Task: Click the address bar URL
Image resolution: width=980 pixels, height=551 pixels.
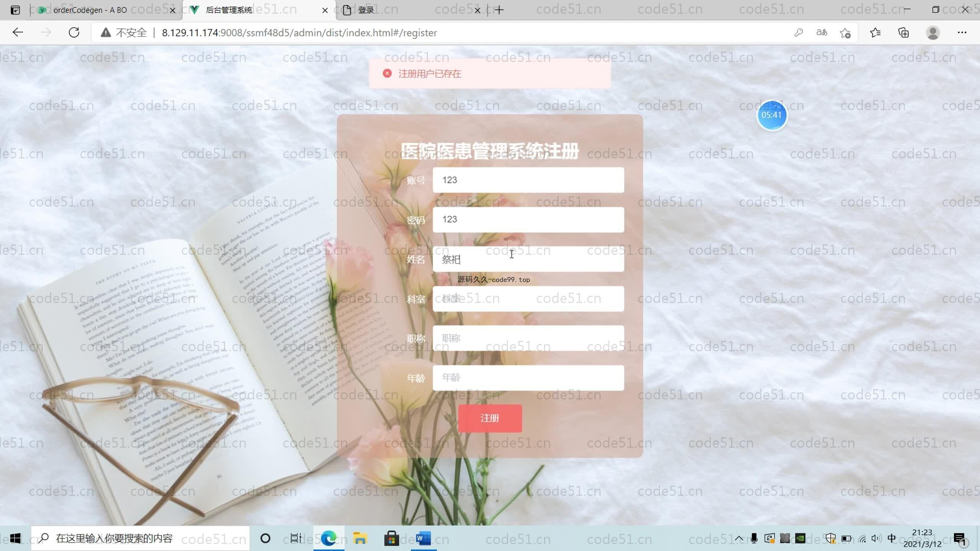Action: click(299, 33)
